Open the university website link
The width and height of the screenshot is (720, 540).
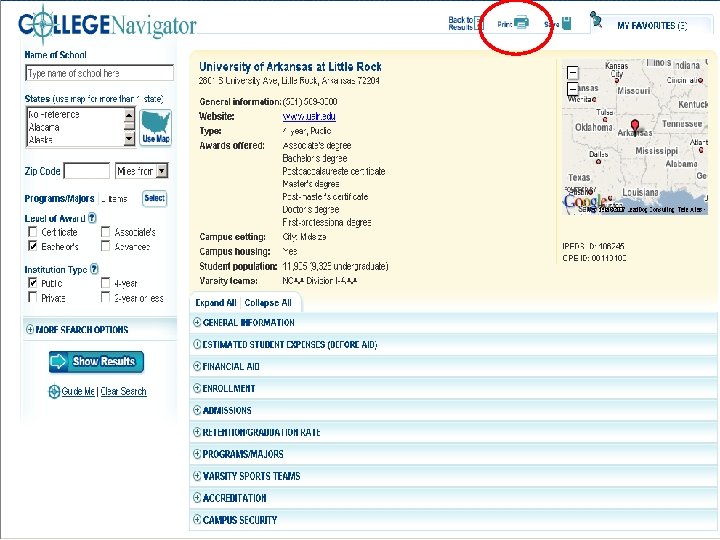[309, 116]
